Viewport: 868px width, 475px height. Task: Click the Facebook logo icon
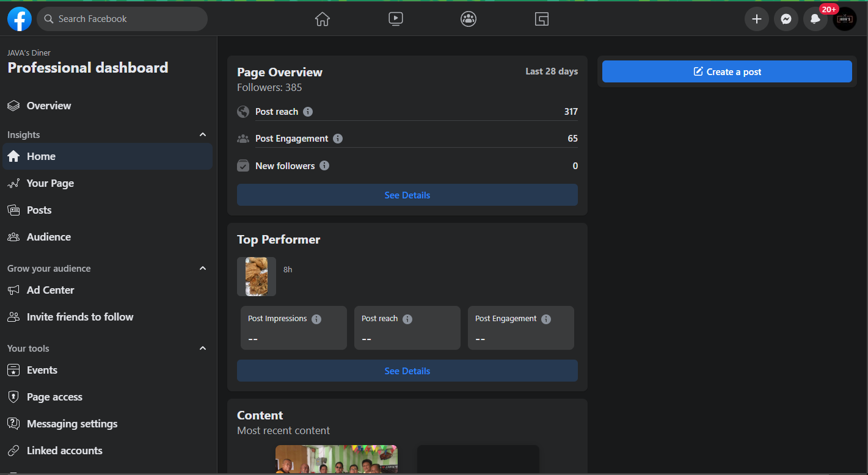click(x=20, y=19)
